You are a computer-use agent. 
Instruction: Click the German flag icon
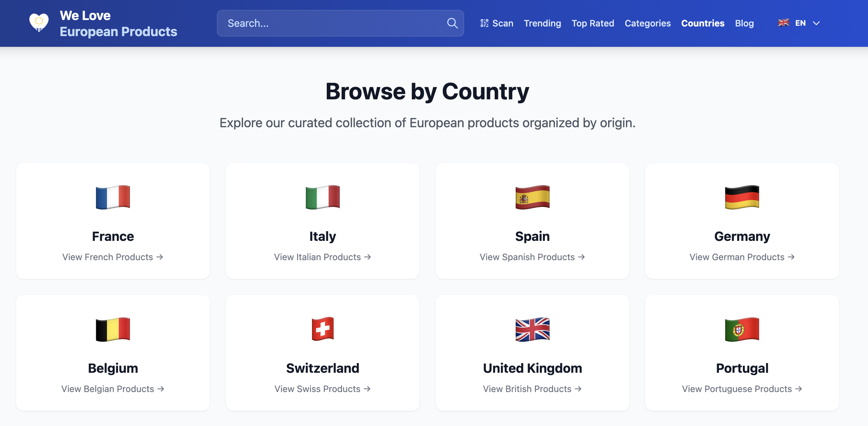(x=742, y=197)
